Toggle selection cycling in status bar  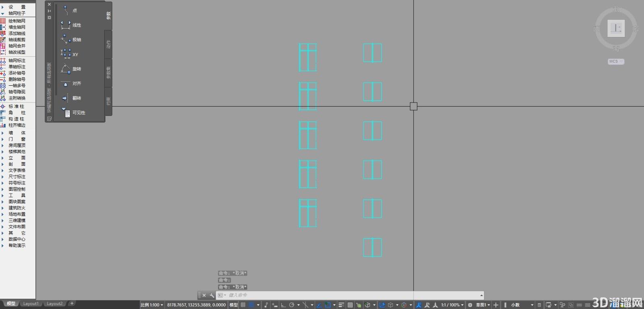coord(359,305)
